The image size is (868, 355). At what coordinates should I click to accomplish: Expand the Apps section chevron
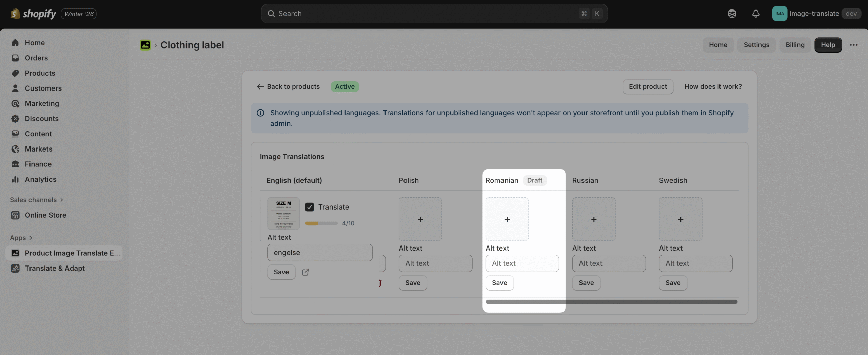[31, 238]
